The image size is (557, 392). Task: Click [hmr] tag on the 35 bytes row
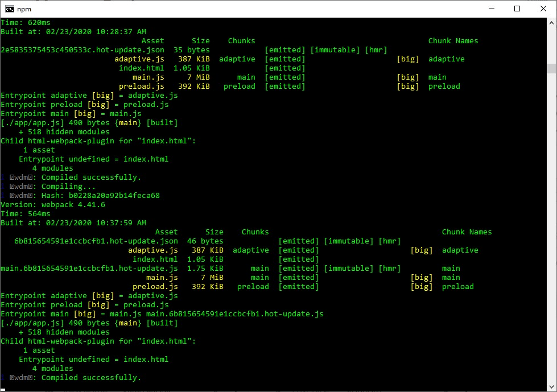tap(376, 49)
